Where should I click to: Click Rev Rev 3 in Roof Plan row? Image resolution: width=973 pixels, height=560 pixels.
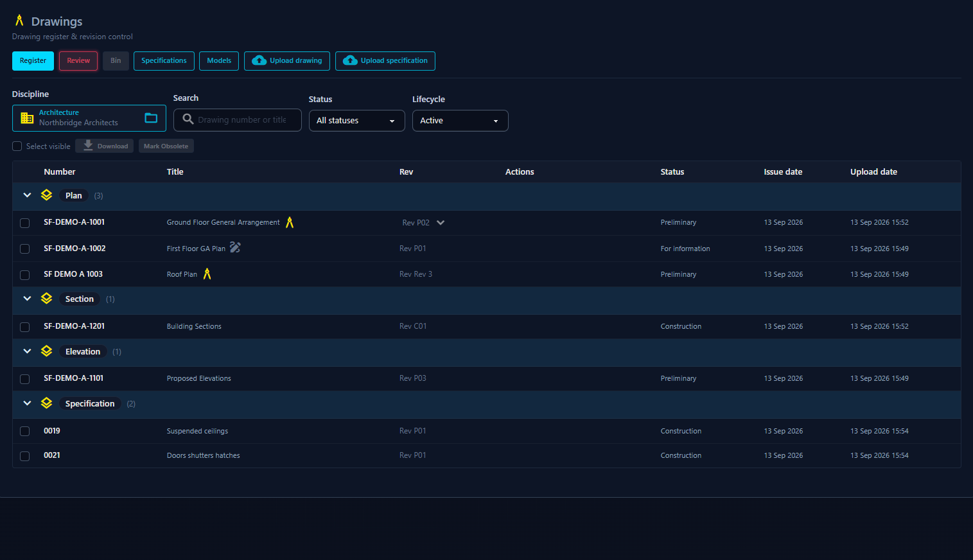pos(416,274)
